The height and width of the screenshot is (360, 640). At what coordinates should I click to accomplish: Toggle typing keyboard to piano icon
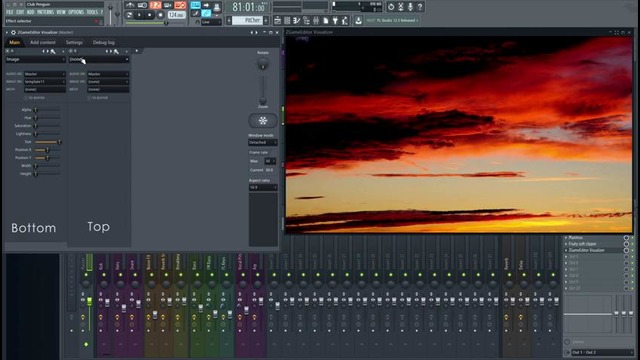point(196,5)
